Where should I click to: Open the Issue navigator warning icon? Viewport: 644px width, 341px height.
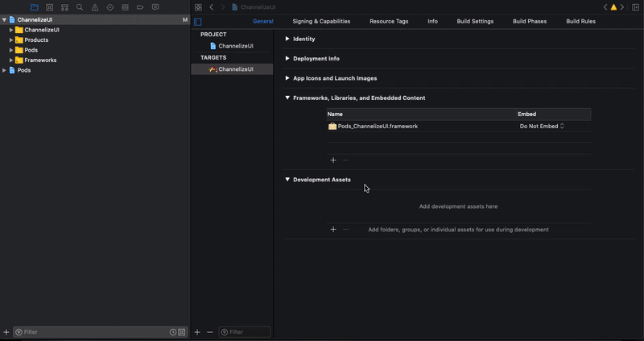tap(95, 7)
